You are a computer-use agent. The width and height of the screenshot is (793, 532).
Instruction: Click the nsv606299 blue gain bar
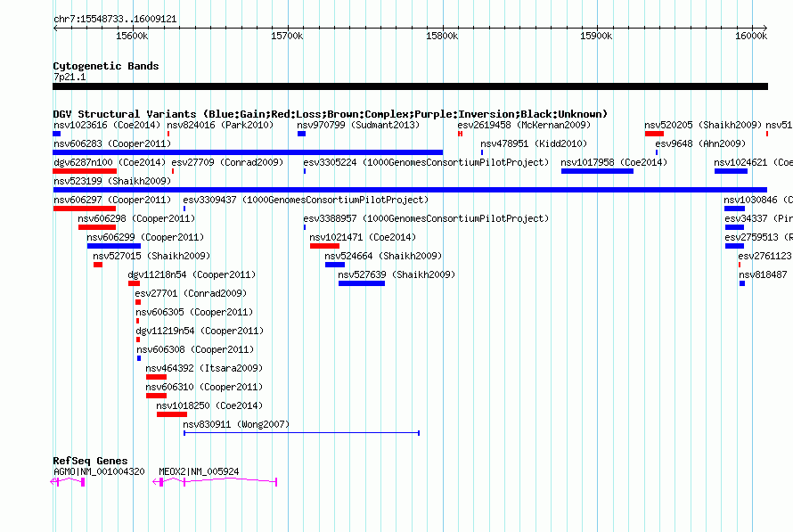click(x=114, y=246)
